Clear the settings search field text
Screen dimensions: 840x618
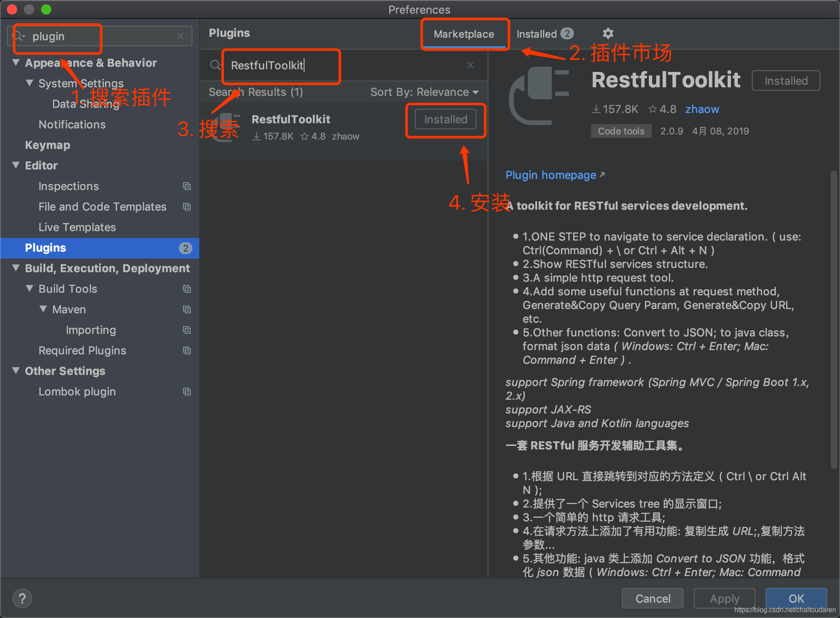180,36
